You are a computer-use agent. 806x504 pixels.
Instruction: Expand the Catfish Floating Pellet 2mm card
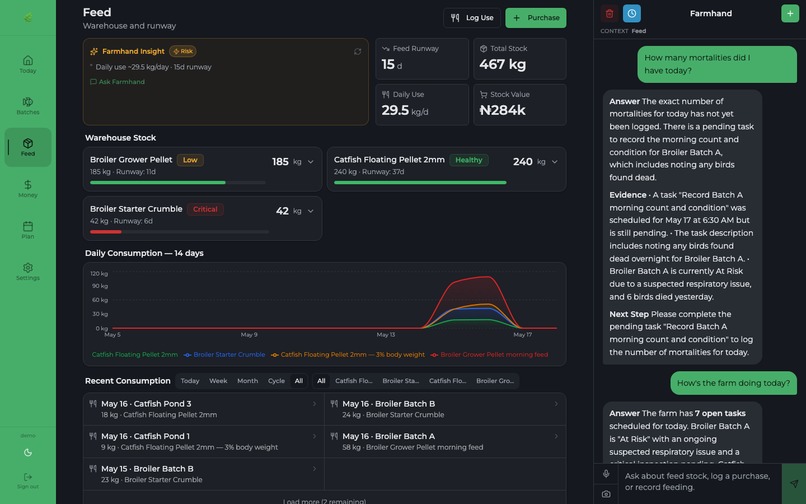(555, 161)
